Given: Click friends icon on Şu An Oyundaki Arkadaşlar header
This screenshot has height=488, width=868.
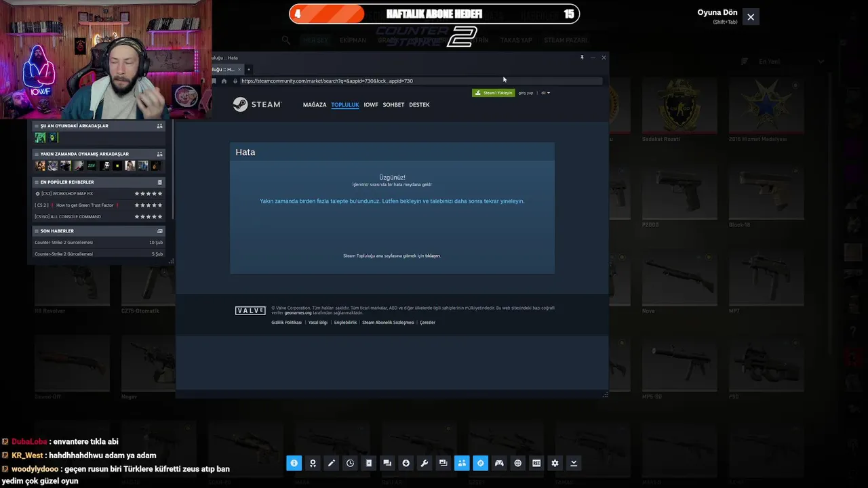Looking at the screenshot, I should point(159,126).
